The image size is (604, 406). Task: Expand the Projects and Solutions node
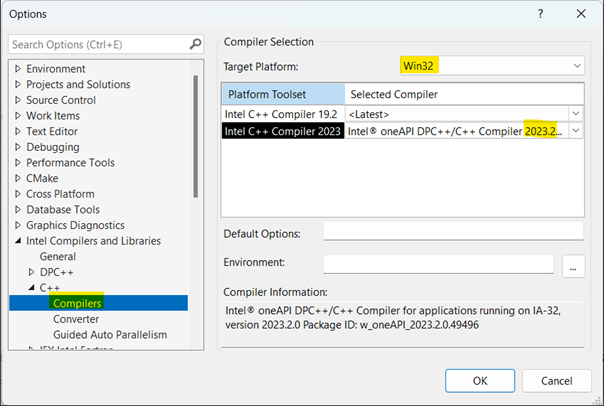coord(18,85)
